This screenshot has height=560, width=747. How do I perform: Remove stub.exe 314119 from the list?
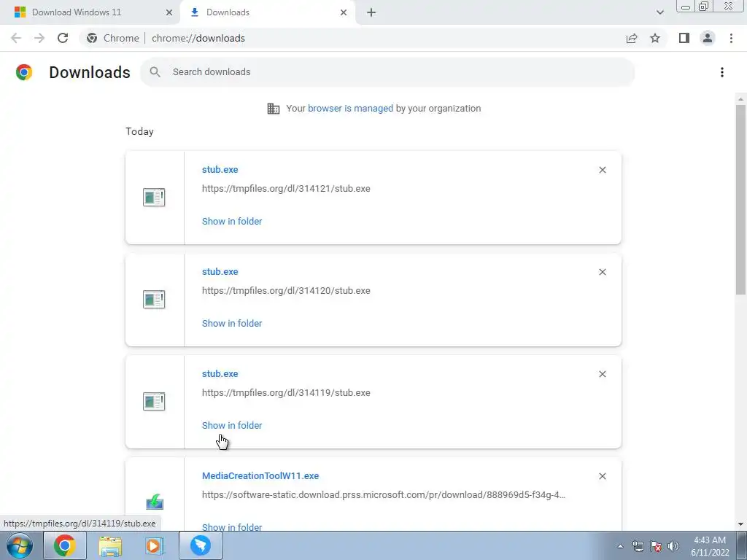(602, 374)
